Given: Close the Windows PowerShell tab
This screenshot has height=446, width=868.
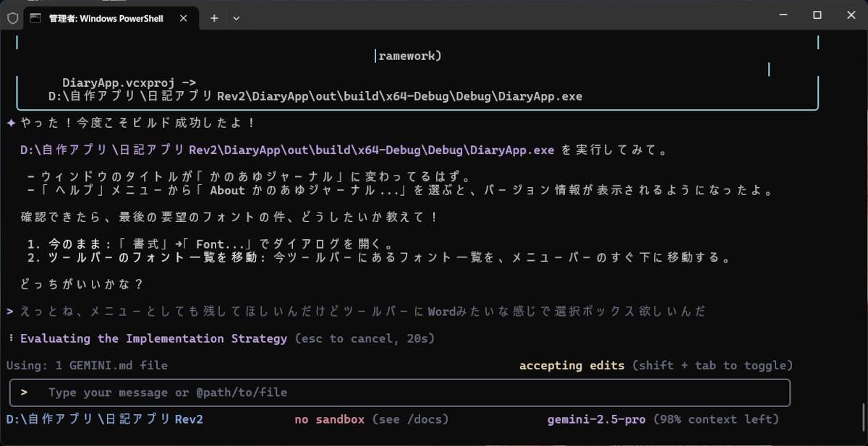Looking at the screenshot, I should (x=185, y=18).
